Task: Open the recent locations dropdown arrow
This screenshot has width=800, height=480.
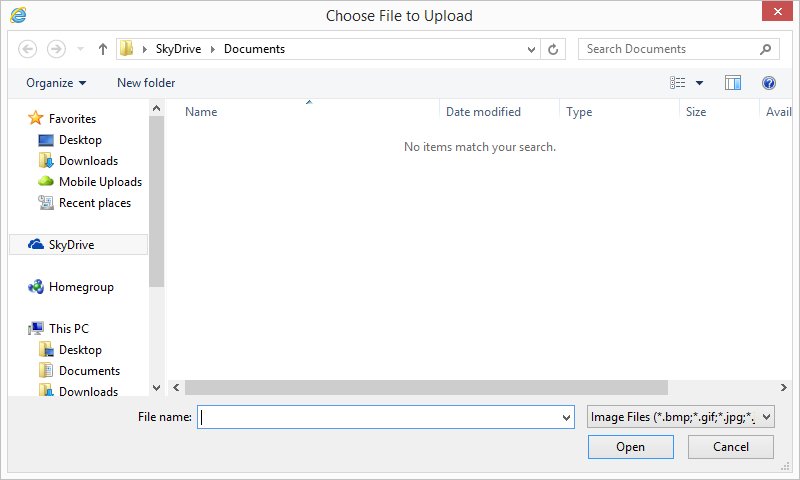Action: click(81, 49)
